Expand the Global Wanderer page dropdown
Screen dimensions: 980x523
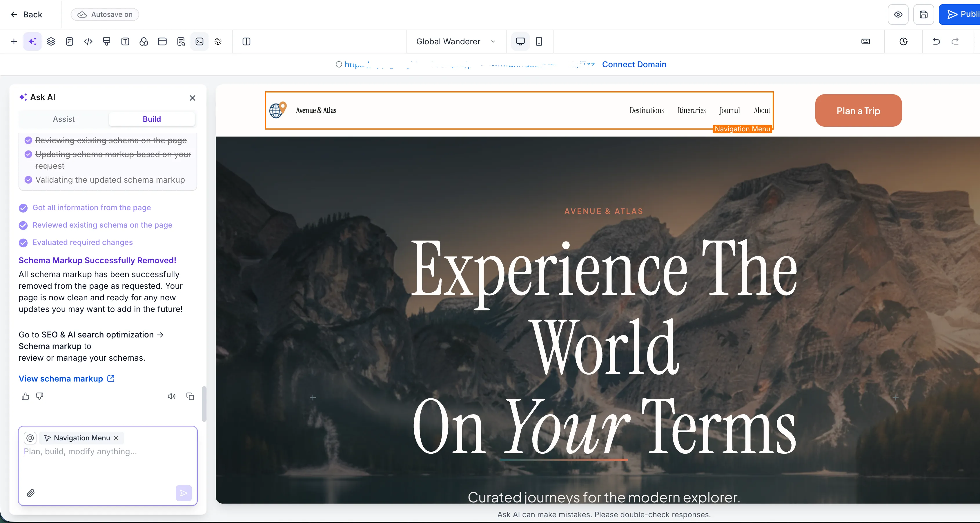[456, 41]
